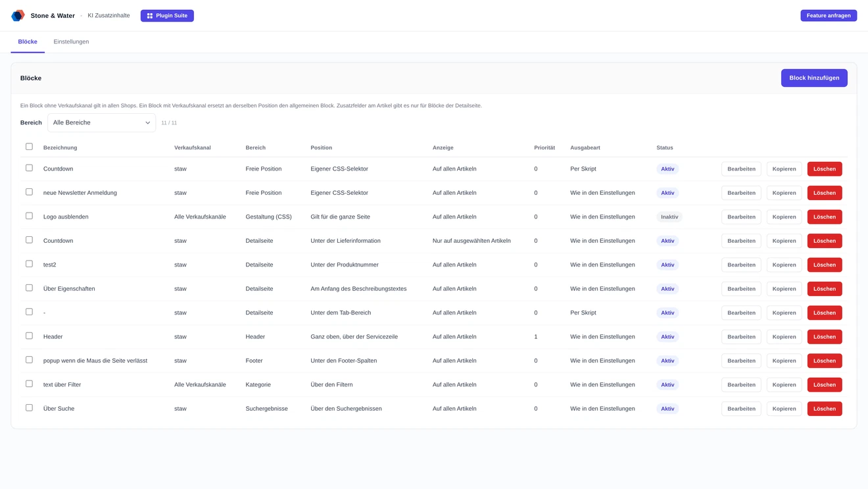
Task: Copy the Über Suche block
Action: pos(784,409)
